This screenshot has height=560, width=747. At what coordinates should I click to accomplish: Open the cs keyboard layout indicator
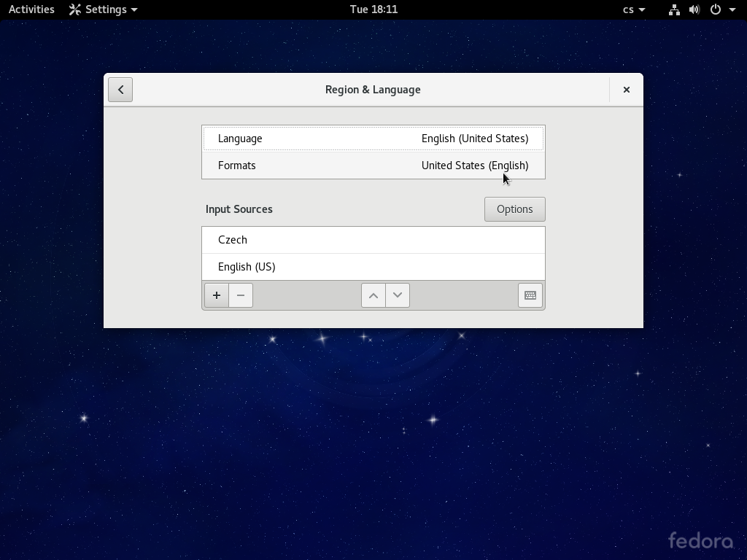click(633, 9)
